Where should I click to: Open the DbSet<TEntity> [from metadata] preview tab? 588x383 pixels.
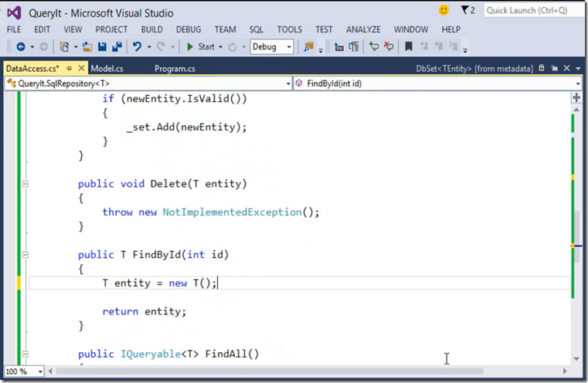tap(474, 69)
